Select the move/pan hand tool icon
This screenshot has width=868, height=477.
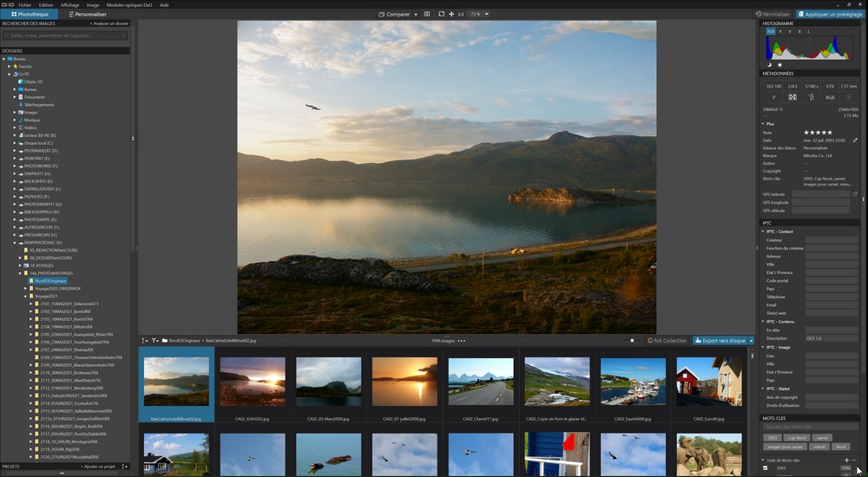451,14
